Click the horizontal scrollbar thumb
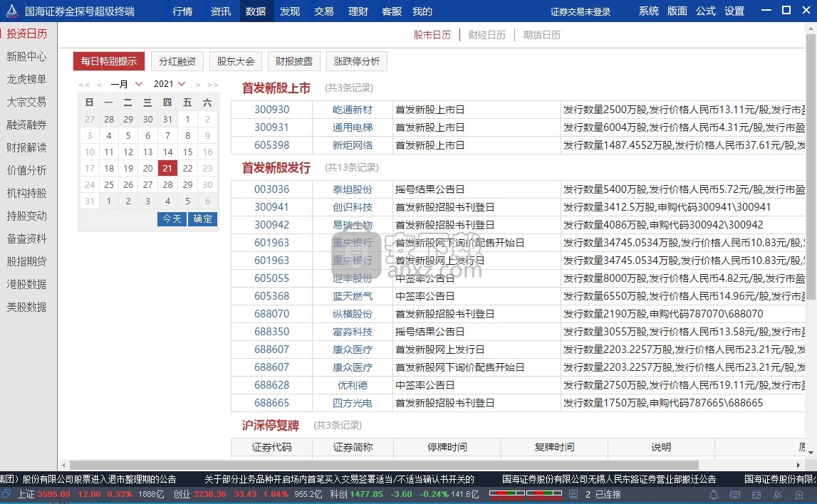This screenshot has height=504, width=817. click(x=384, y=465)
